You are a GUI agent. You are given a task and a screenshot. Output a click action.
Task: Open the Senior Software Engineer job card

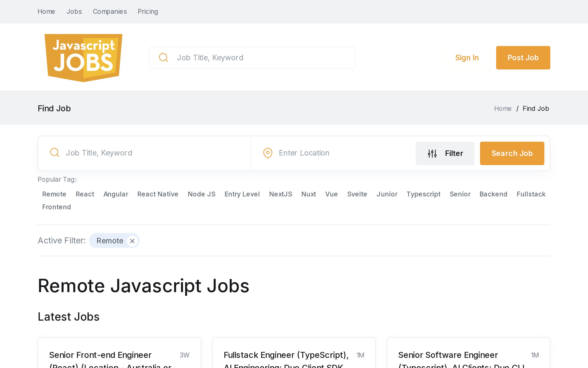point(468,353)
